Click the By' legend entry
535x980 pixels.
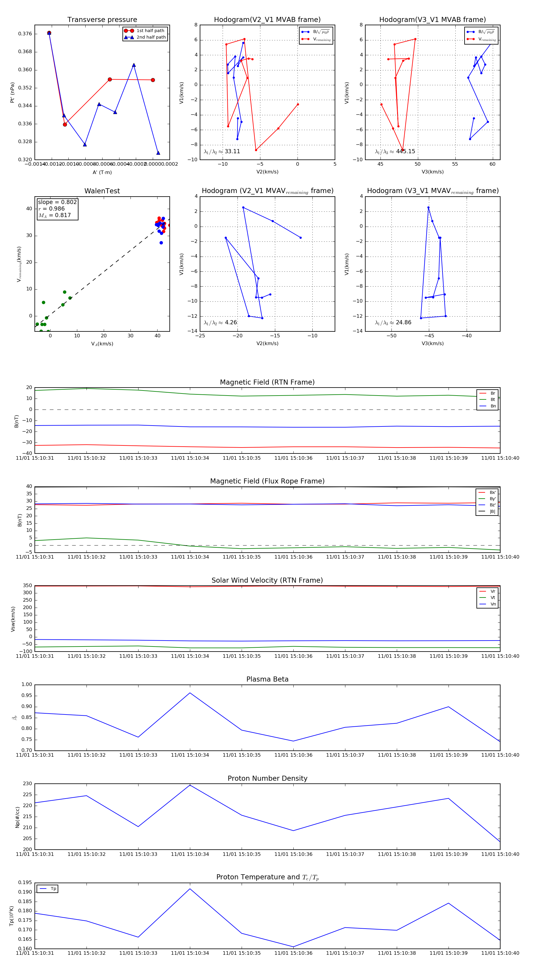[x=487, y=499]
